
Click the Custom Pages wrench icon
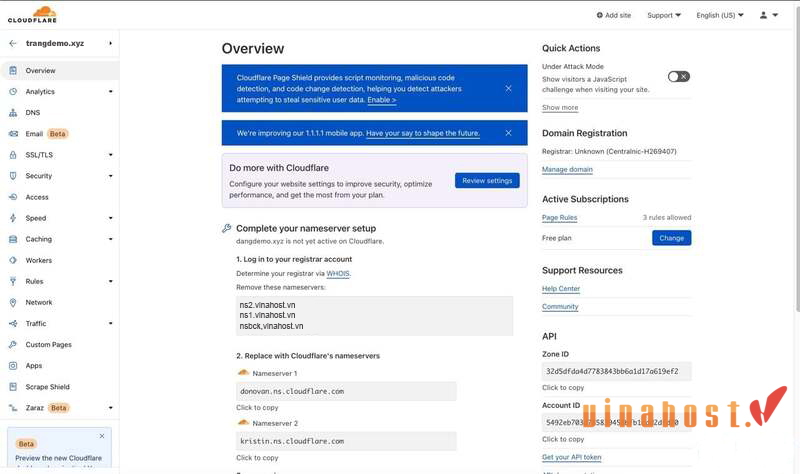point(13,344)
